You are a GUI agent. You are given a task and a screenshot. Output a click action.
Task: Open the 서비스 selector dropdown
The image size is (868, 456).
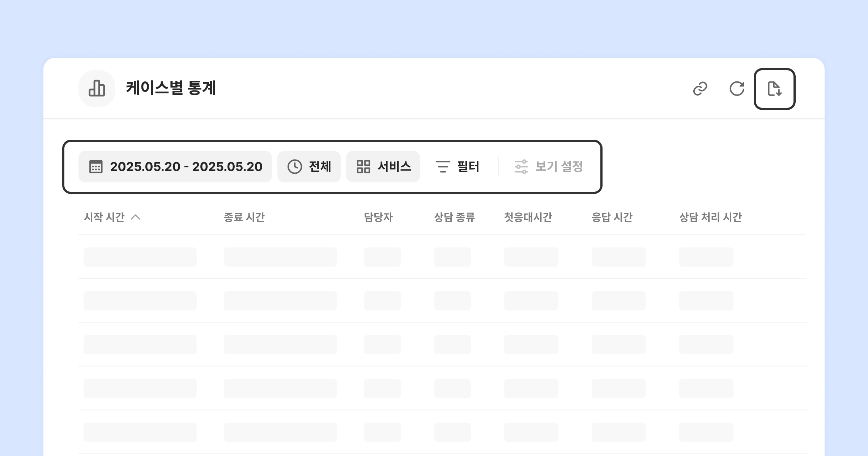point(394,167)
